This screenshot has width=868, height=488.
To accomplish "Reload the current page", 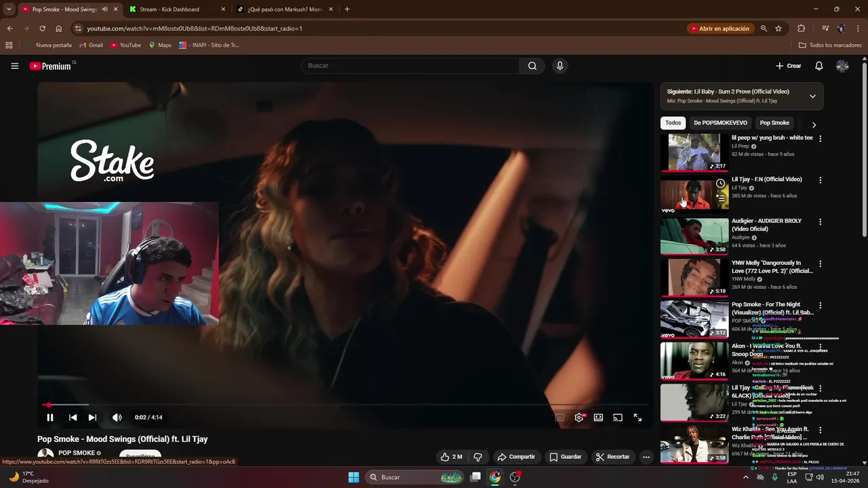I will pos(42,28).
